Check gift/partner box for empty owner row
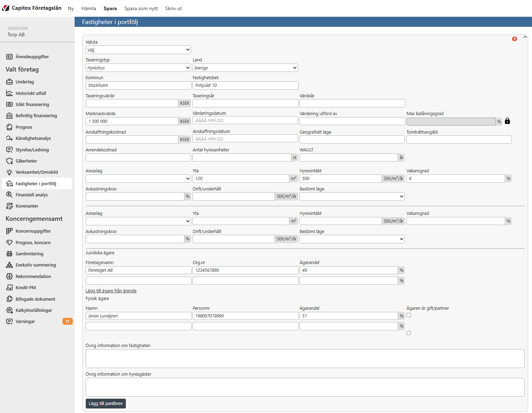The image size is (532, 413). click(409, 333)
